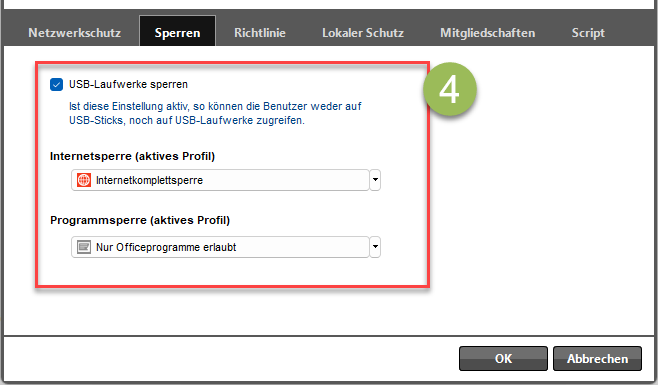658x385 pixels.
Task: Click the blue USB setting description text
Action: [215, 113]
